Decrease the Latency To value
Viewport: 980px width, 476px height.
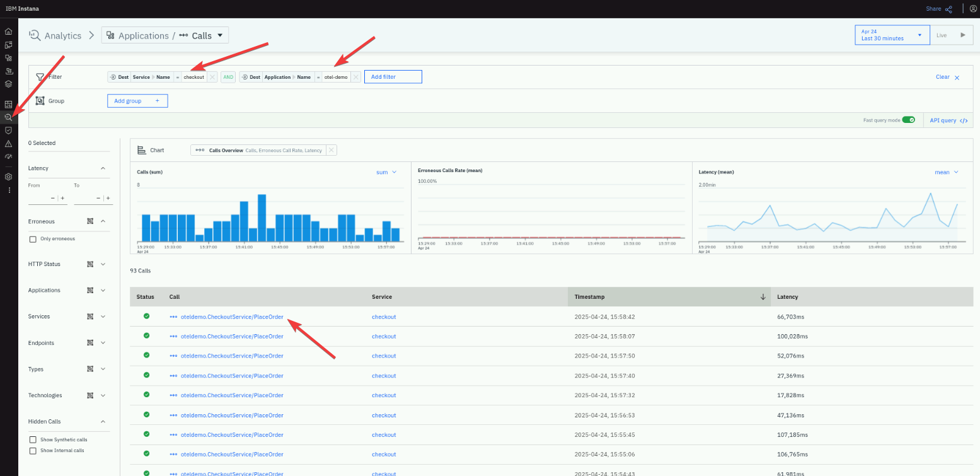98,198
